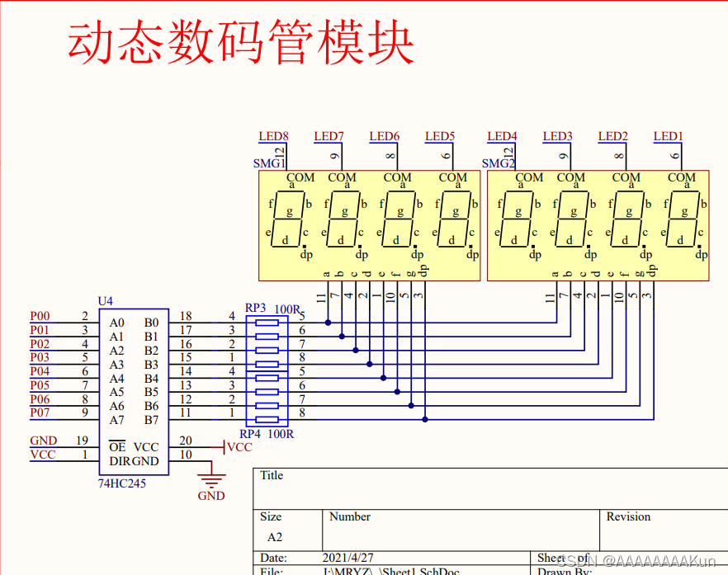The image size is (728, 575).
Task: Click the SMG2 designator
Action: click(x=499, y=163)
